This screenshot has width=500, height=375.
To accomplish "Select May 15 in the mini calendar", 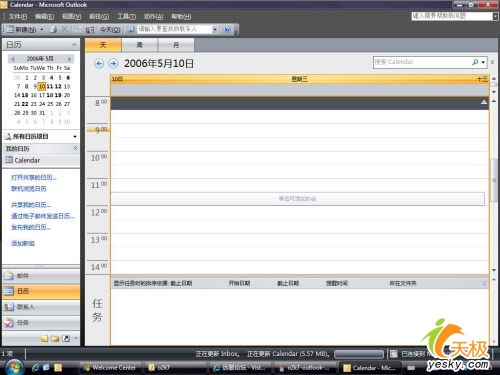I will [x=25, y=95].
